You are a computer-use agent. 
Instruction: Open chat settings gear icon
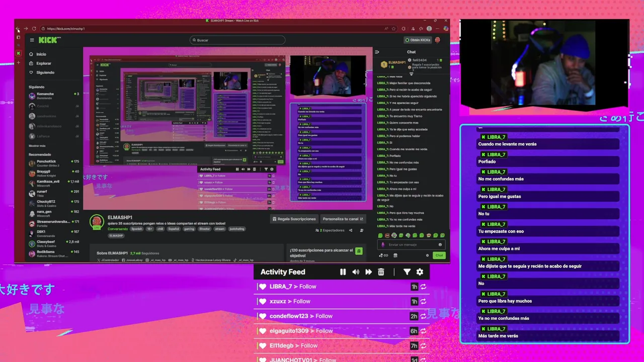tap(427, 255)
